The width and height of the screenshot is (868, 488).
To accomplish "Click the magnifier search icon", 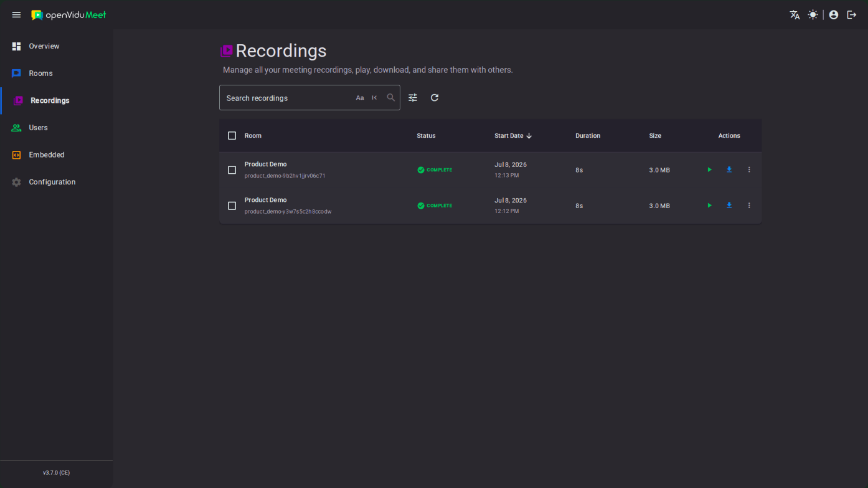I will [x=391, y=98].
